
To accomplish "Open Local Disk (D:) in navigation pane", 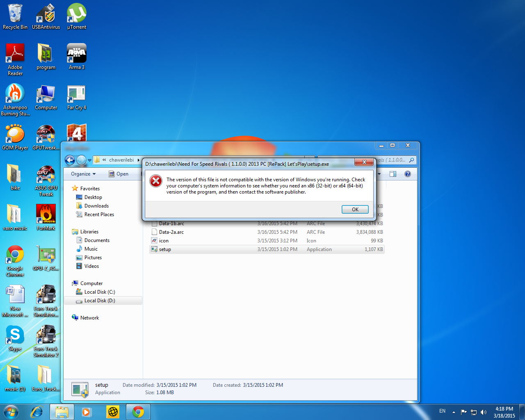I will click(x=103, y=301).
